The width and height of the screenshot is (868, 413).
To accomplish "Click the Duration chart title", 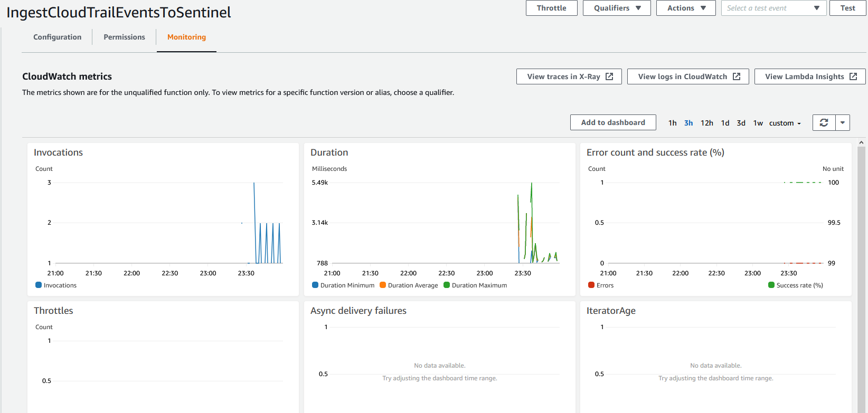I will 329,152.
